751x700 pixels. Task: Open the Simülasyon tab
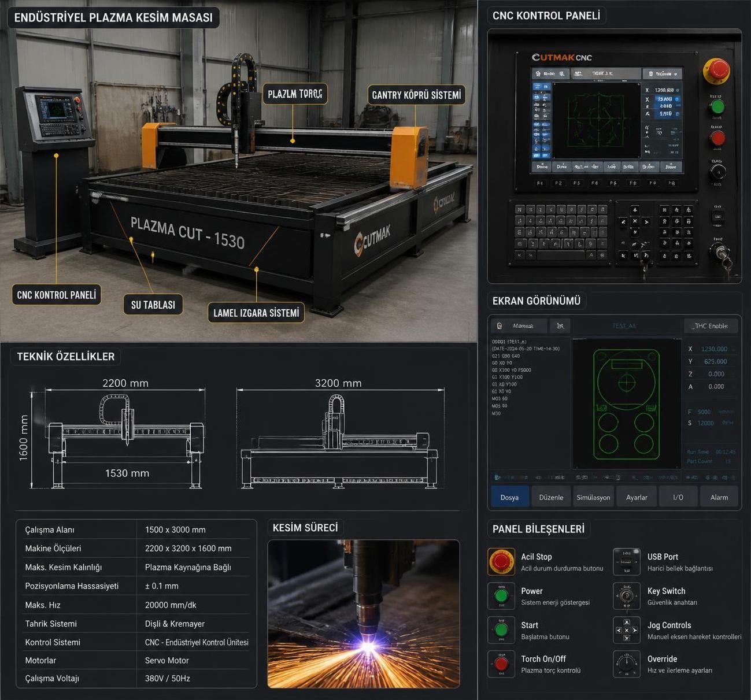(x=593, y=497)
